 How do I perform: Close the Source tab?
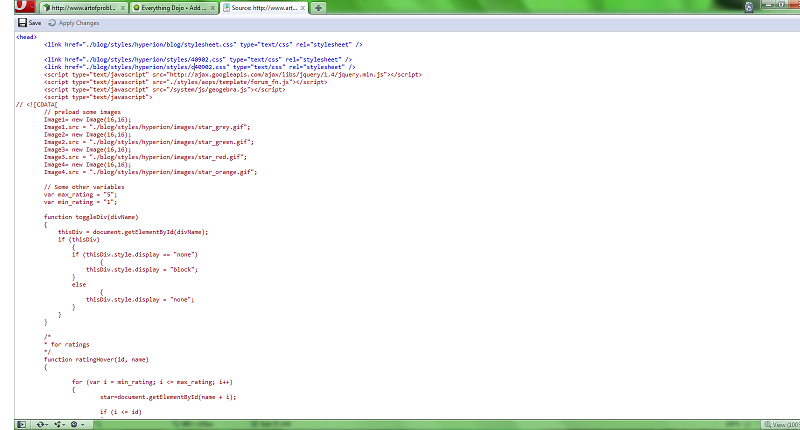click(303, 8)
